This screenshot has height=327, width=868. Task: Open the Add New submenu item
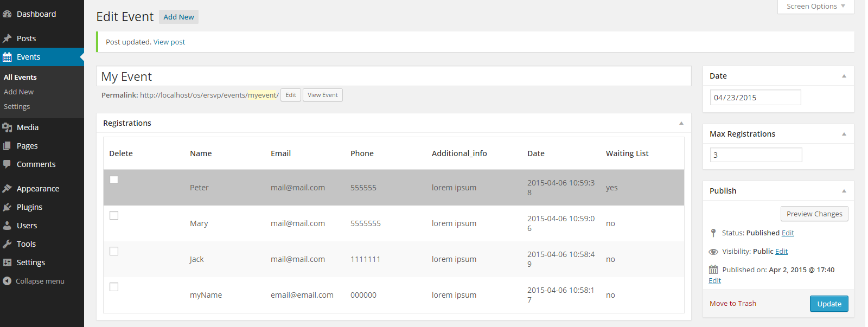(x=18, y=92)
